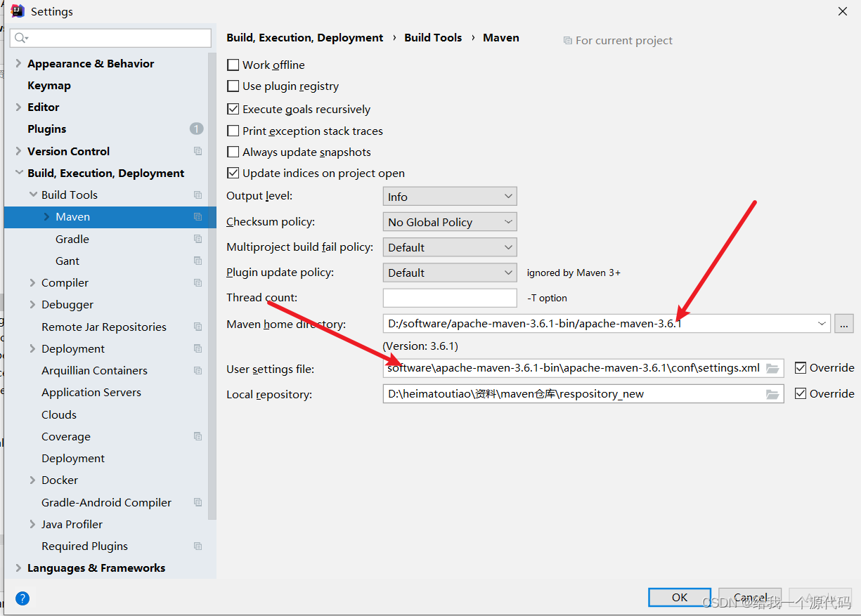Viewport: 861px width, 616px height.
Task: Open the Output level dropdown
Action: click(x=450, y=197)
